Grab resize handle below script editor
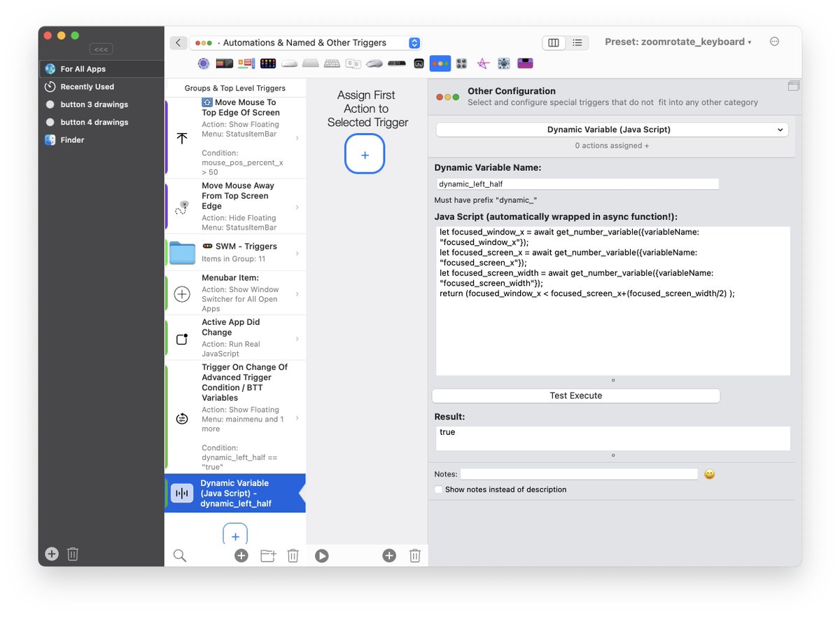This screenshot has width=840, height=617. click(x=613, y=380)
